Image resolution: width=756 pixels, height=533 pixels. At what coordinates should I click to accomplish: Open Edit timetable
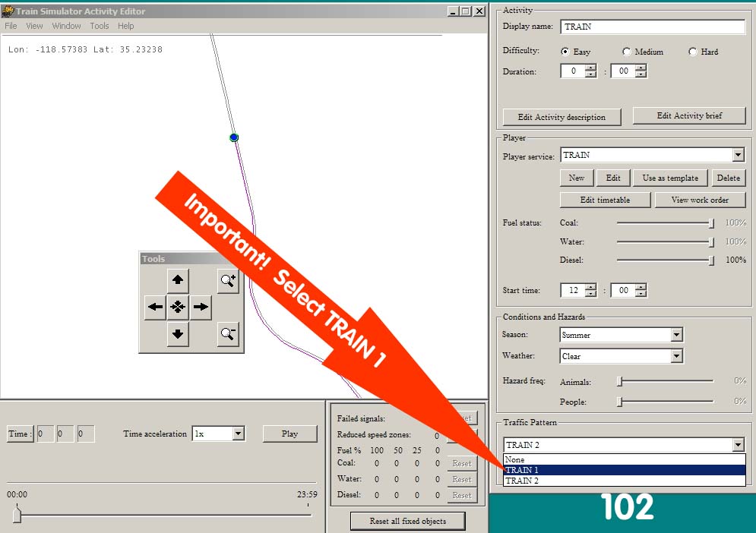[x=605, y=200]
